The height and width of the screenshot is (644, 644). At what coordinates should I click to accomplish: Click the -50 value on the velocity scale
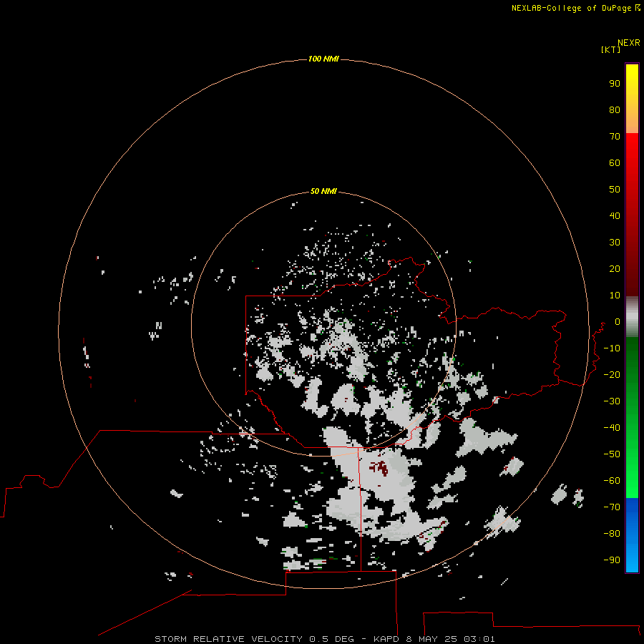[x=612, y=454]
